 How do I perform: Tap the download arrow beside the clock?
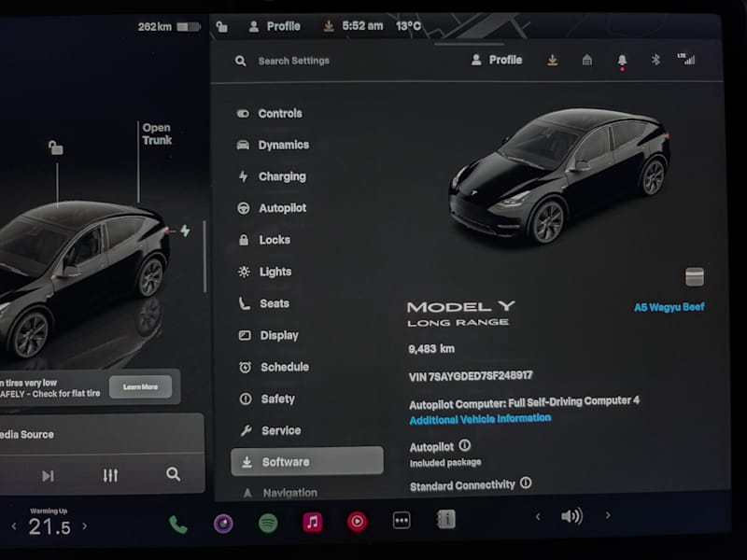tap(329, 26)
